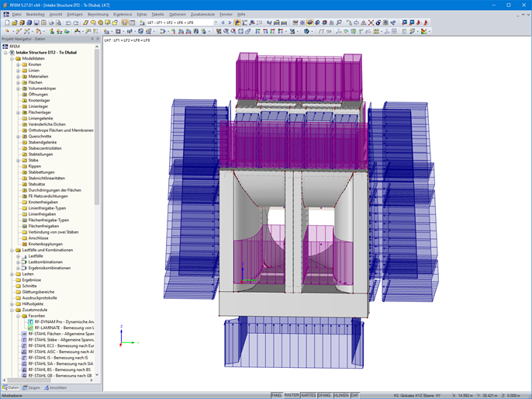Select RF-DYNAM Pro module entry
This screenshot has width=532, height=399.
64,322
